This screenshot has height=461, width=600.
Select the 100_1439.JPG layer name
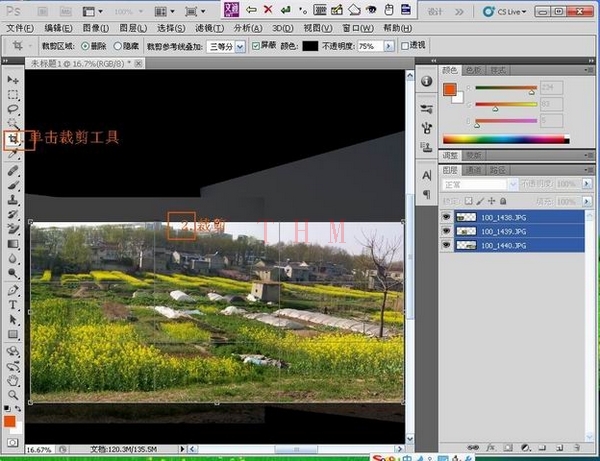503,231
